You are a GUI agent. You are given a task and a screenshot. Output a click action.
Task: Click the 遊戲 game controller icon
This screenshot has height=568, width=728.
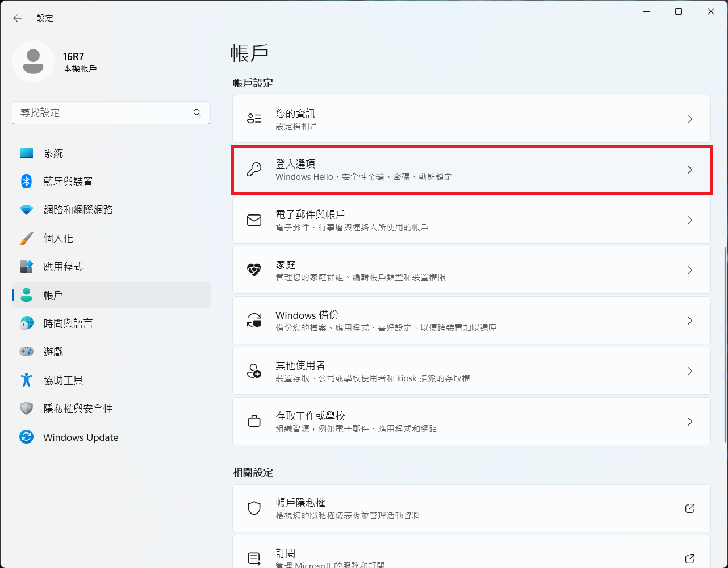26,352
